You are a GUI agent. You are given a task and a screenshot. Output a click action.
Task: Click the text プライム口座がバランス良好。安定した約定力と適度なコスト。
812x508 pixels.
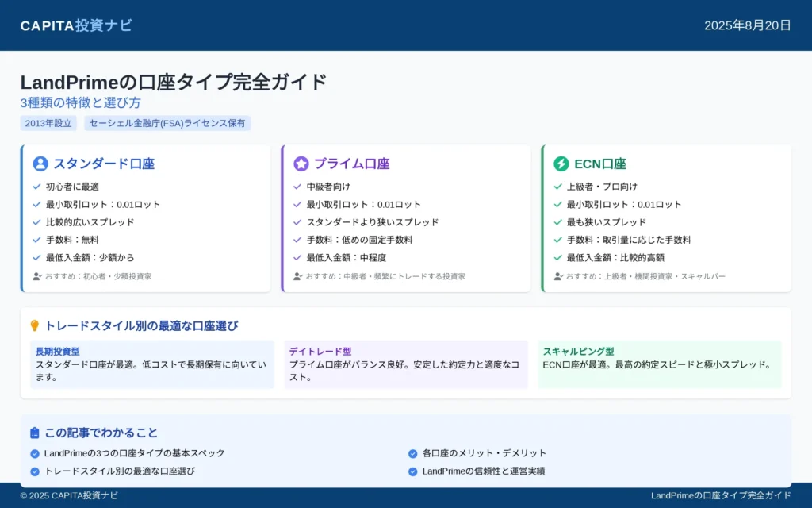[x=404, y=371]
